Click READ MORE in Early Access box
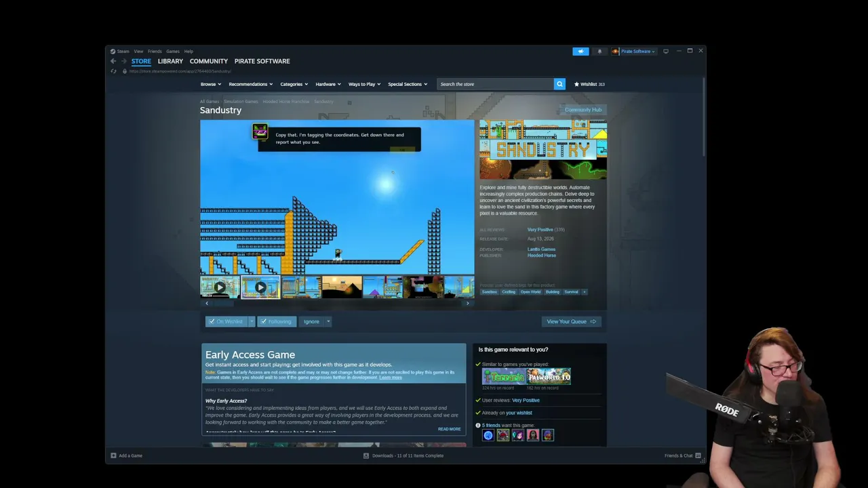Screen dimensions: 868x488 pos(449,429)
